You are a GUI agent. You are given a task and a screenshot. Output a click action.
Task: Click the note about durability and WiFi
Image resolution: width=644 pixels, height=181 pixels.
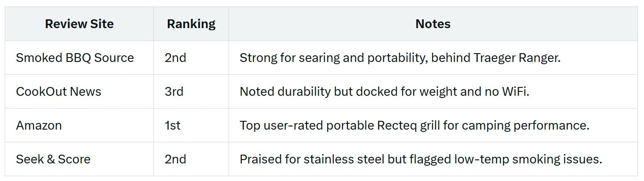tap(384, 92)
